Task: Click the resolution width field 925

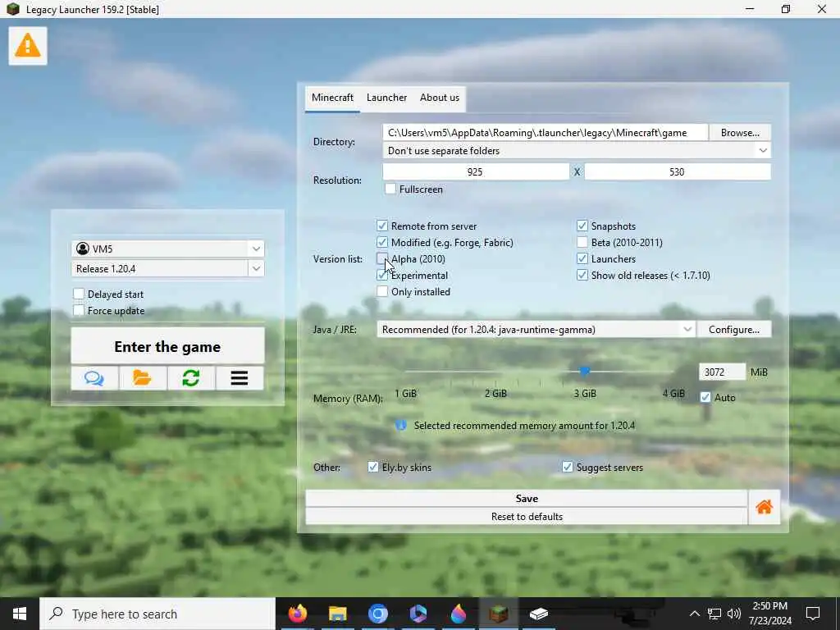Action: pyautogui.click(x=476, y=172)
